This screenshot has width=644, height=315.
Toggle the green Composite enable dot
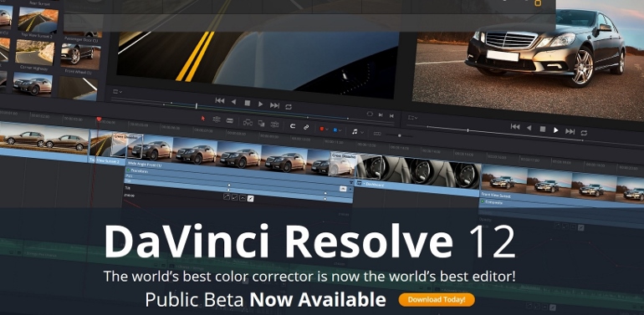pyautogui.click(x=483, y=201)
